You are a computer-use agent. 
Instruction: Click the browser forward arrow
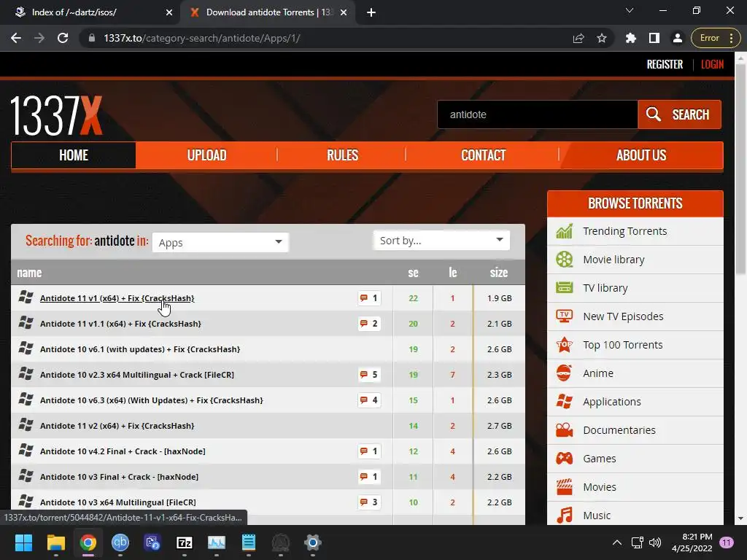tap(39, 38)
